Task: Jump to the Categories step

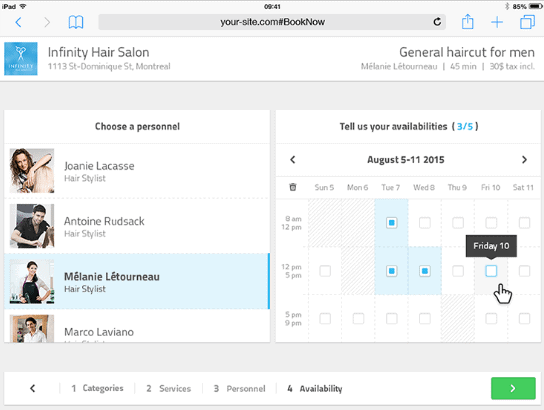Action: (x=97, y=388)
